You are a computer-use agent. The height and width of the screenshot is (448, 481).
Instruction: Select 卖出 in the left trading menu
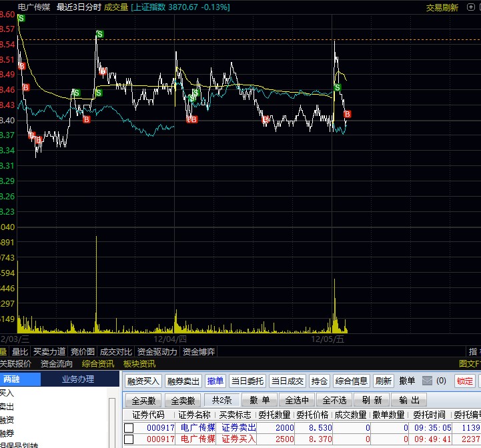[7, 407]
